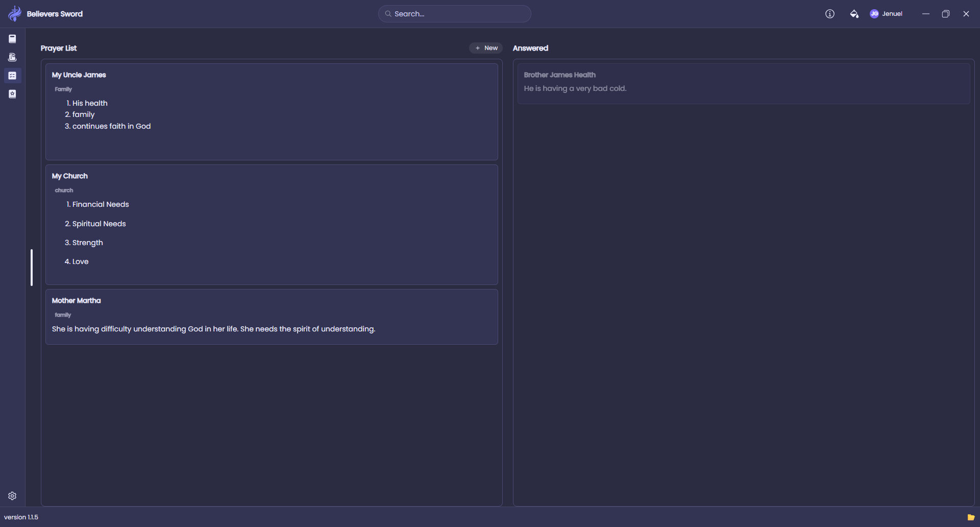Click the white vertical scroll indicator bar

(x=32, y=268)
